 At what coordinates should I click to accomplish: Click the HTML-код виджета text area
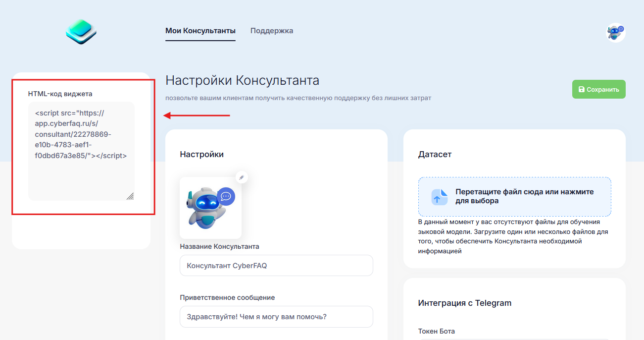81,151
